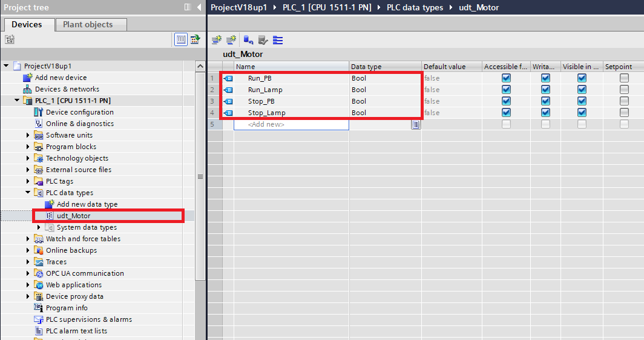Expand PLC tags folder
644x340 pixels.
(28, 181)
